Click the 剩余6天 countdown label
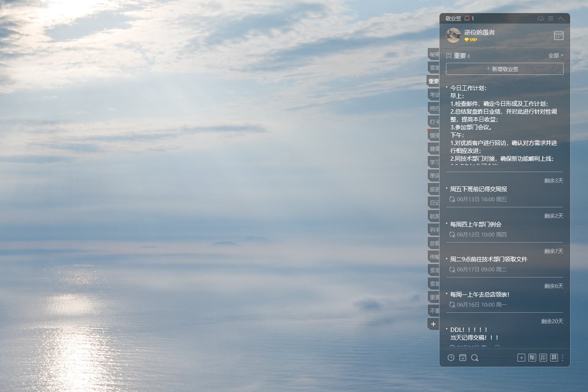This screenshot has width=588, height=392. coord(554,286)
